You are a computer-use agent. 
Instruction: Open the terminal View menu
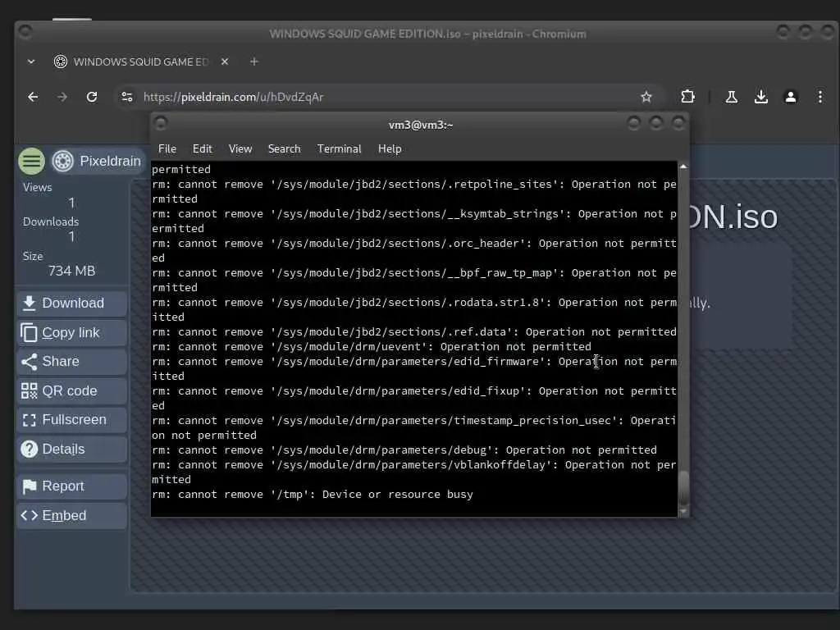coord(240,149)
